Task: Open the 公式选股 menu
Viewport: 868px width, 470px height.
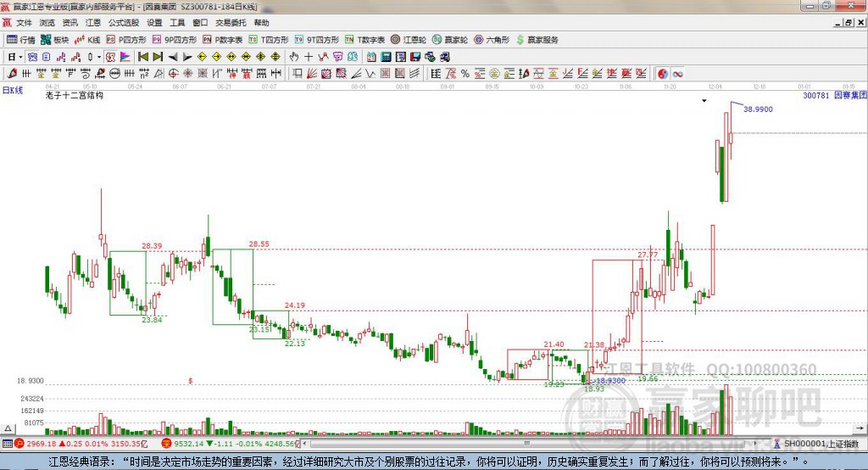Action: [x=124, y=23]
